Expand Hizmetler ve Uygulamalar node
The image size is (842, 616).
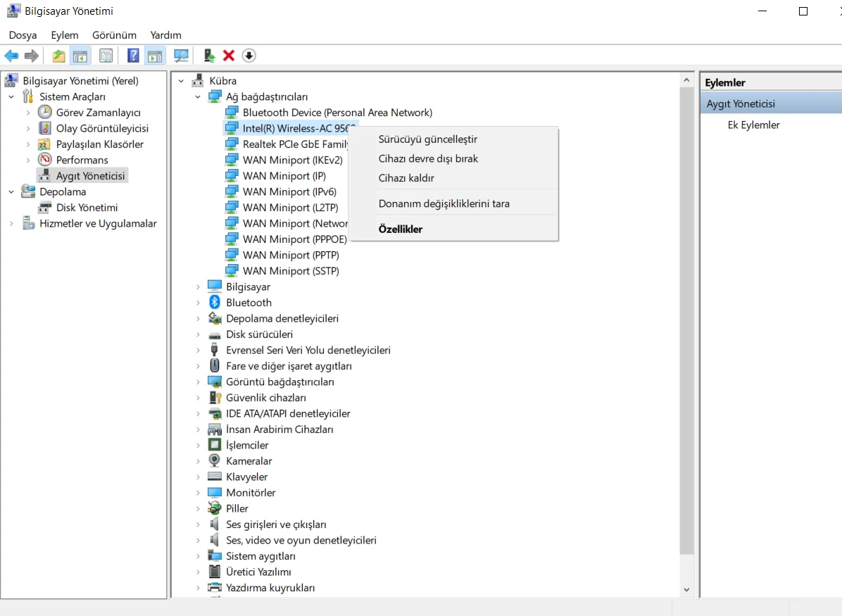(11, 223)
